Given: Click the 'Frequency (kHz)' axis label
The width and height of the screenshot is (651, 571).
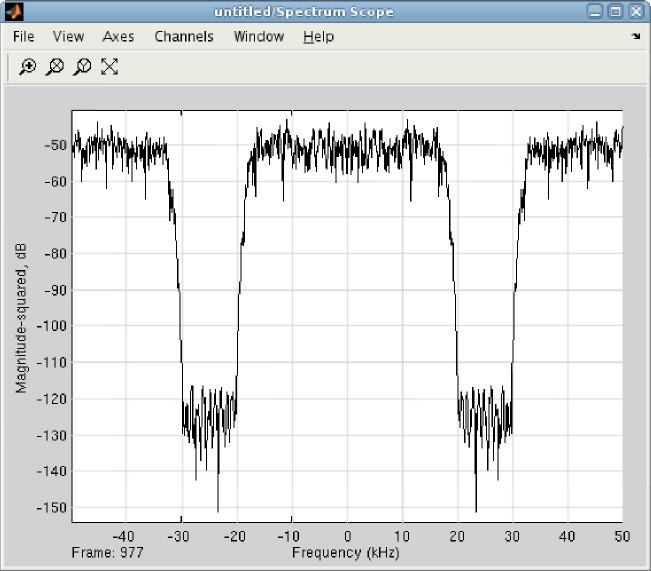Looking at the screenshot, I should 346,553.
